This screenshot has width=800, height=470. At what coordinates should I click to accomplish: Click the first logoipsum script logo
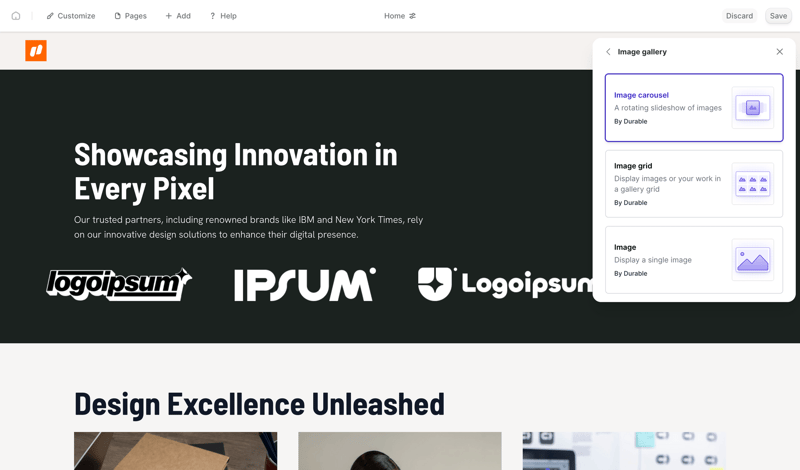coord(119,284)
